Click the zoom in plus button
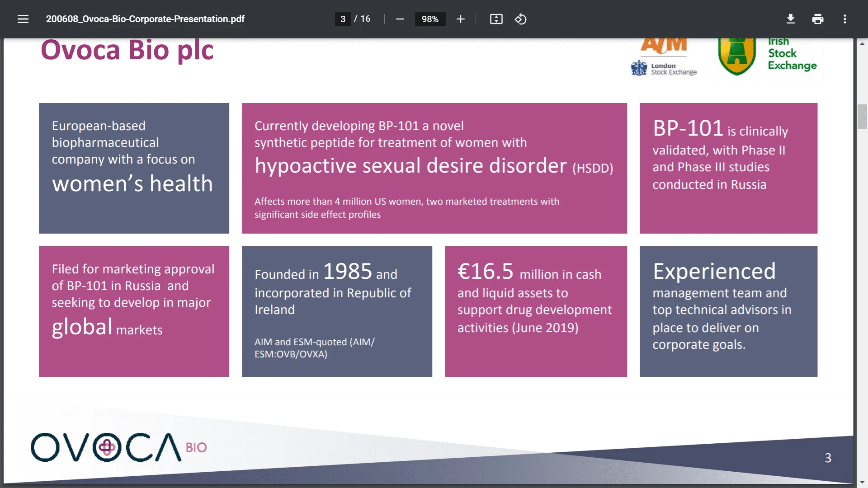The width and height of the screenshot is (868, 488). (x=460, y=19)
